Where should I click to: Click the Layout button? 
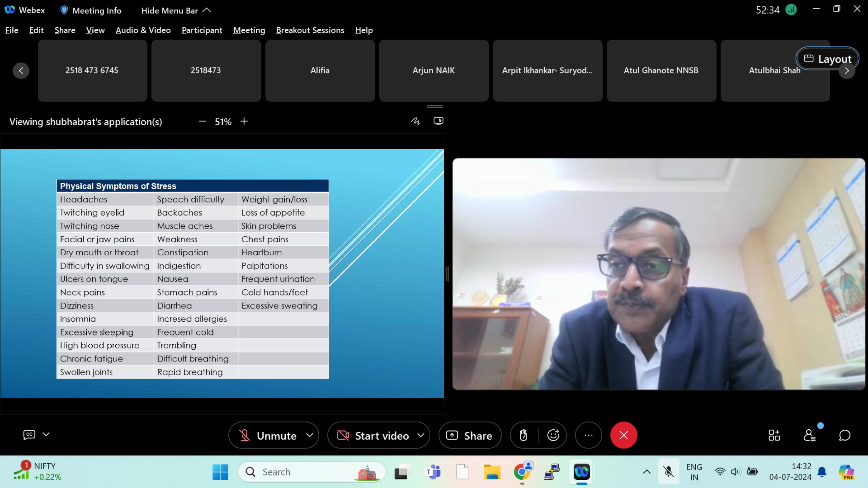(x=827, y=59)
